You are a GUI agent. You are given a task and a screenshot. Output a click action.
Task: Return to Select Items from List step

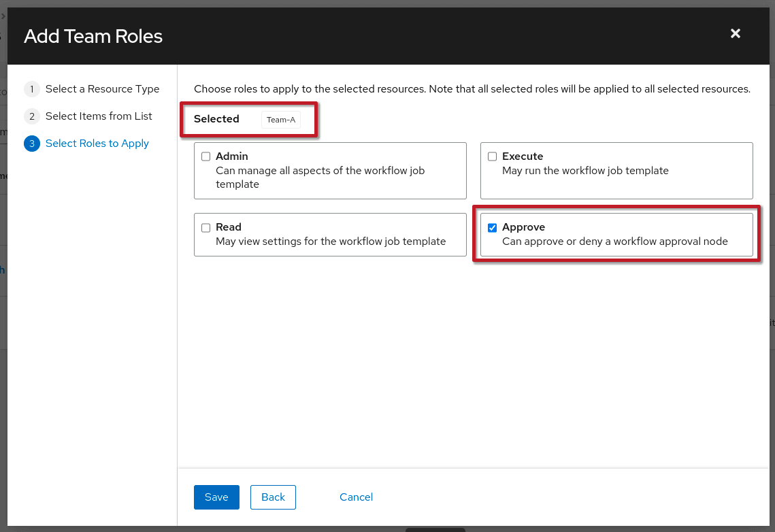pos(99,116)
